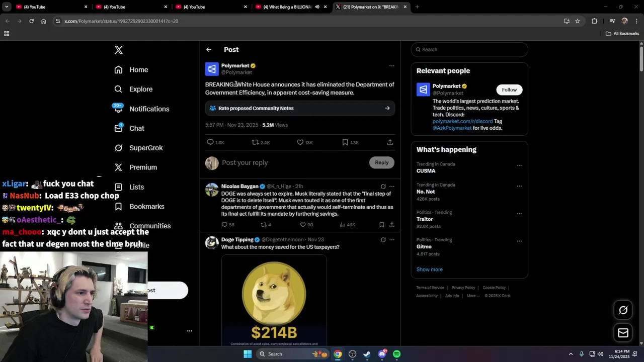This screenshot has height=362, width=644.
Task: Click the browser Home button
Action: click(x=43, y=21)
